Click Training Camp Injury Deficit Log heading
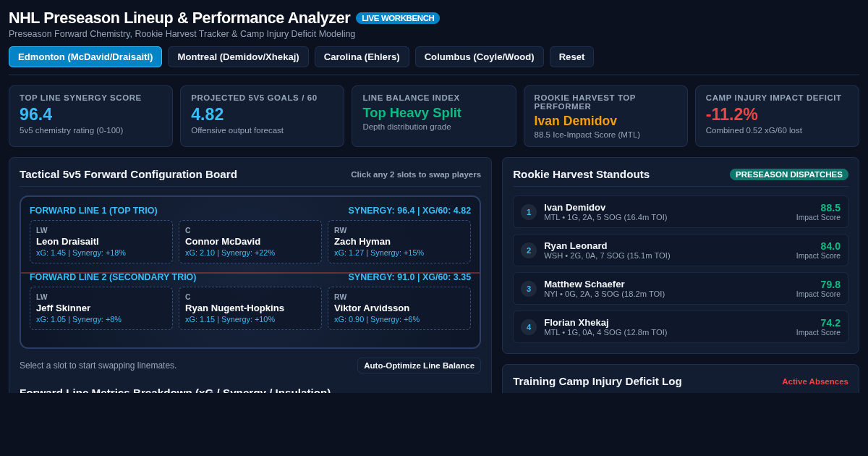 [597, 381]
